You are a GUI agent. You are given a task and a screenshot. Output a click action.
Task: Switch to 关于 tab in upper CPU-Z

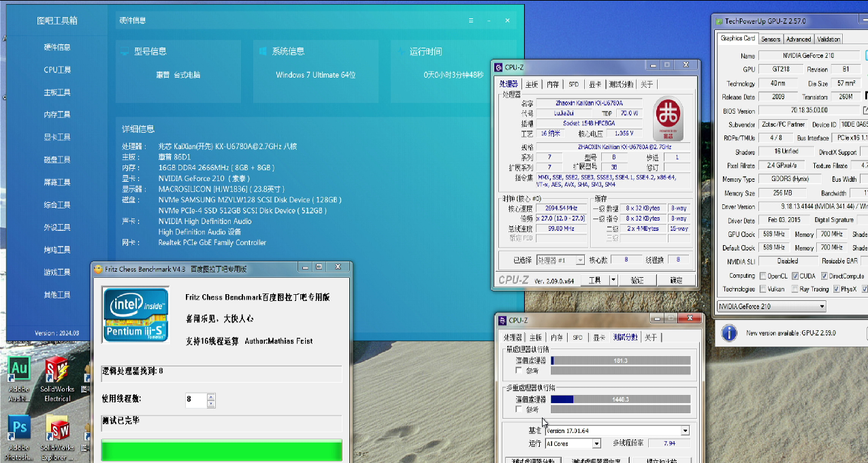pyautogui.click(x=647, y=84)
